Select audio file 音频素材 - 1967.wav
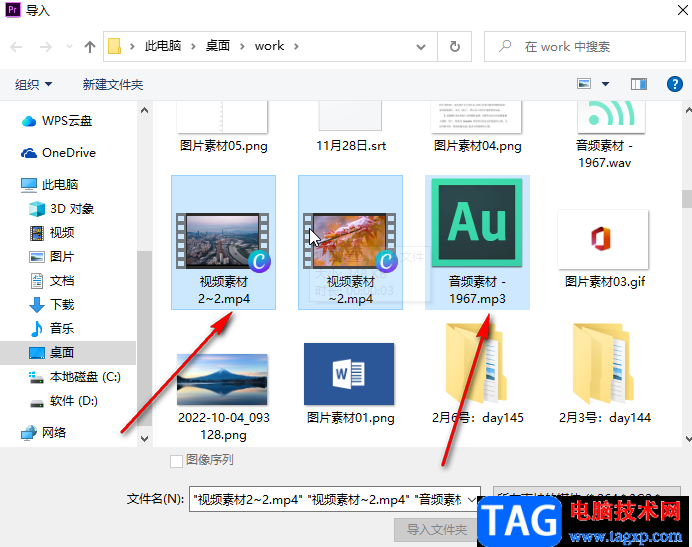This screenshot has height=547, width=692. (604, 135)
